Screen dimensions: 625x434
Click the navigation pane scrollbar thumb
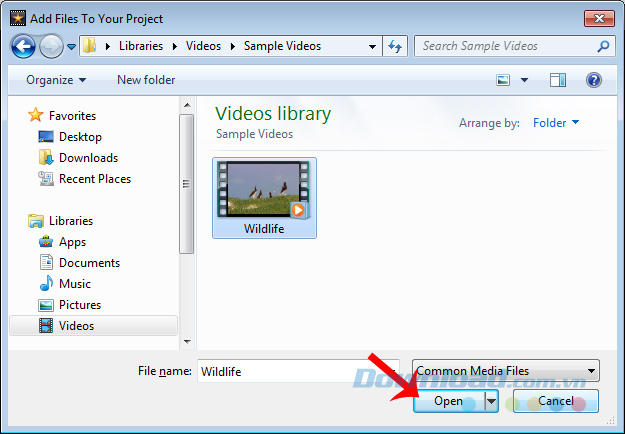187,184
